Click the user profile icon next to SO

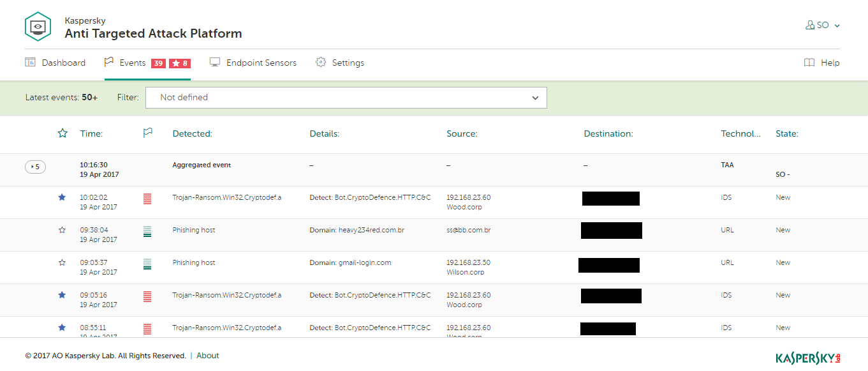pos(811,25)
